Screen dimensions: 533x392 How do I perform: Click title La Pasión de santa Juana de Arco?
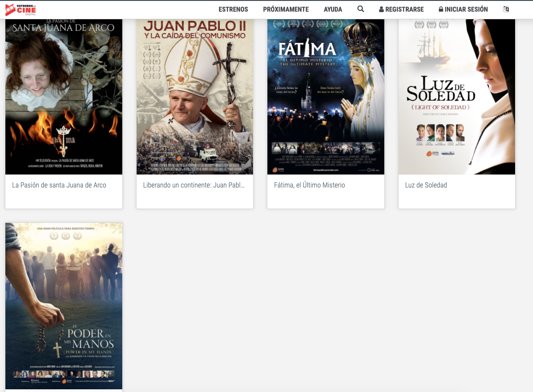click(59, 185)
